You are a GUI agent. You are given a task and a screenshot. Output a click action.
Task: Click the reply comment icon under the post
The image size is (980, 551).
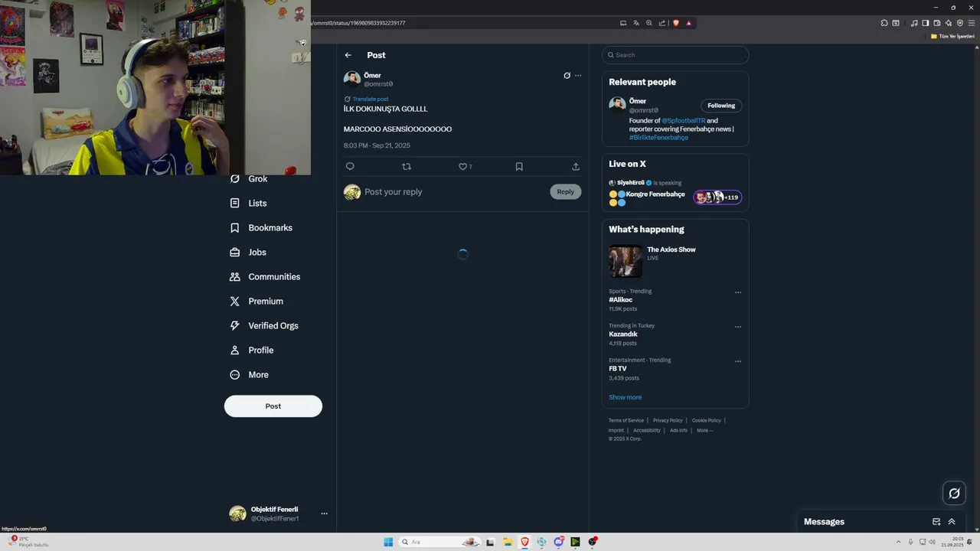350,166
